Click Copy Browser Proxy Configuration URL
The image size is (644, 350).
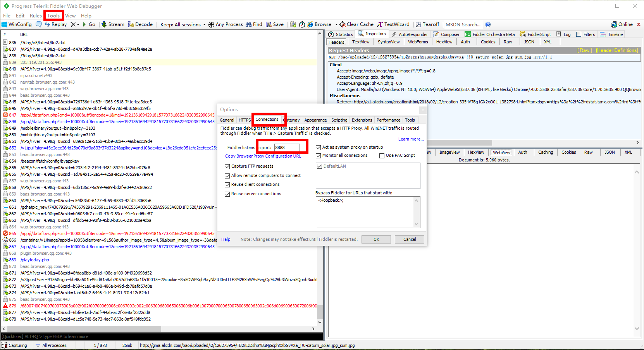(263, 156)
